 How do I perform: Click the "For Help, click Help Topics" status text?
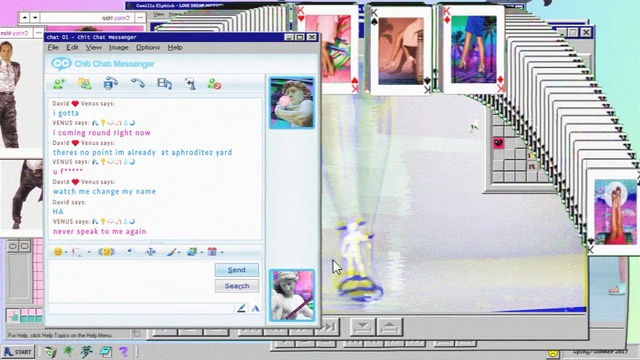(x=60, y=335)
